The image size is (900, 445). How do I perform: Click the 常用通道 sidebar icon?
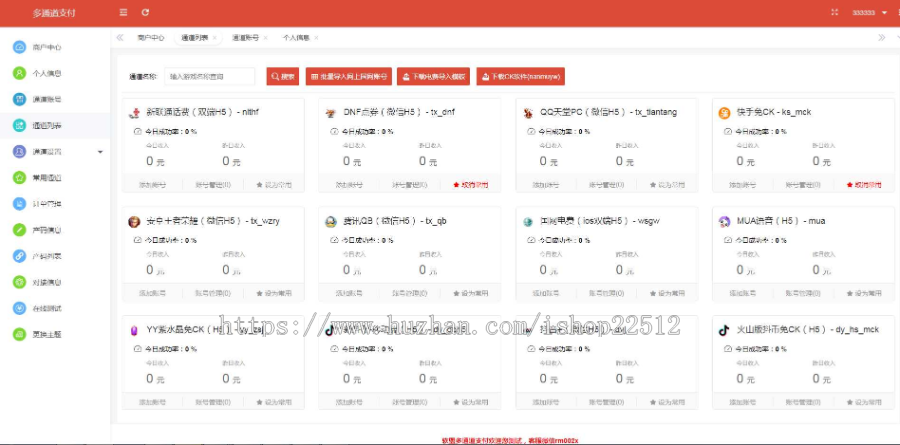20,177
